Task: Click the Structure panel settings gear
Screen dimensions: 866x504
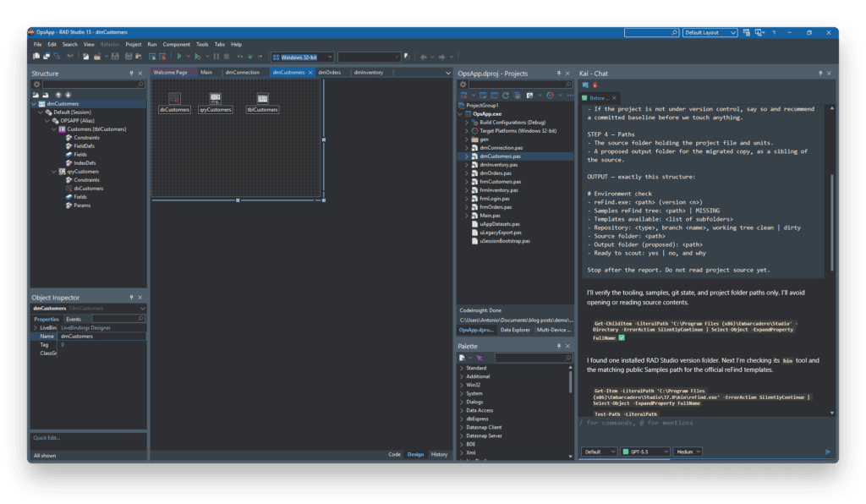Action: tap(37, 85)
